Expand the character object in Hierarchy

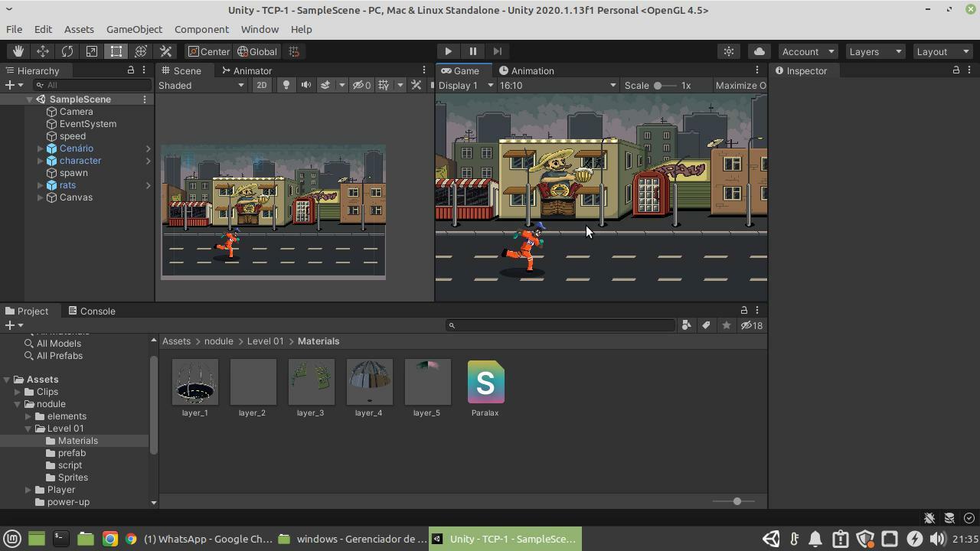pos(40,161)
